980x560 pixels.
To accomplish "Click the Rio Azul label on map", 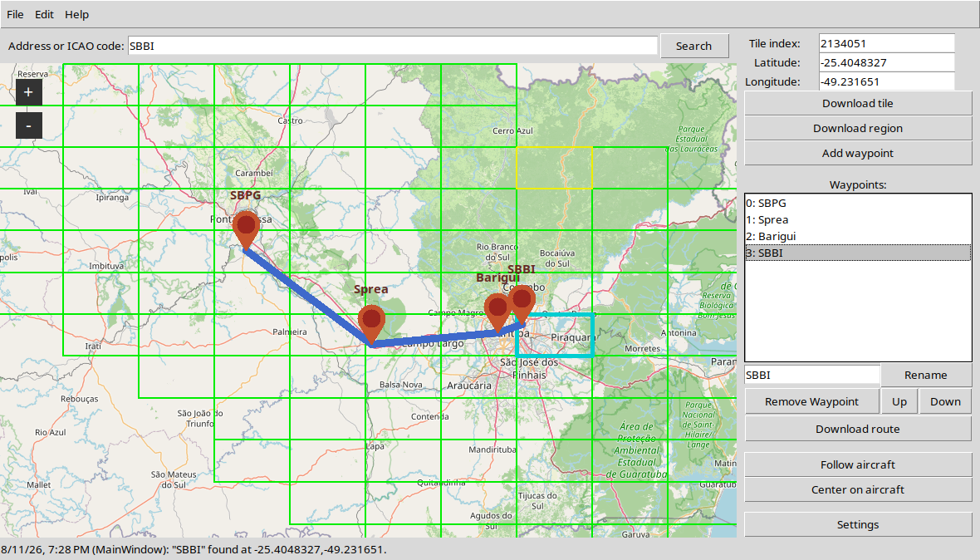I will 51,432.
